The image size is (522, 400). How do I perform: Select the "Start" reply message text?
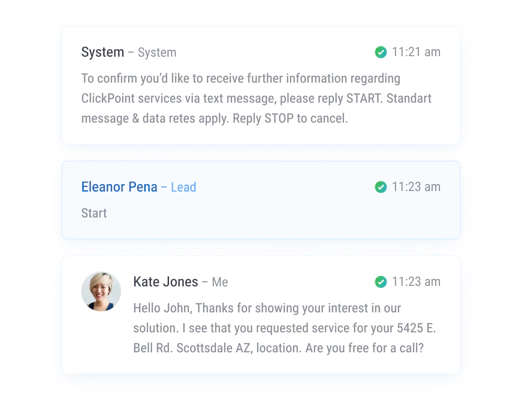tap(94, 213)
